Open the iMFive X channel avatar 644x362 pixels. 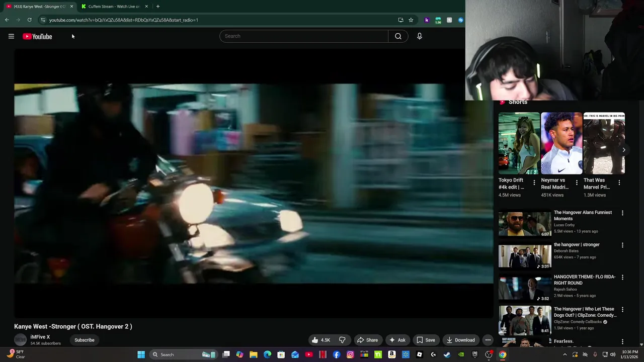click(20, 340)
